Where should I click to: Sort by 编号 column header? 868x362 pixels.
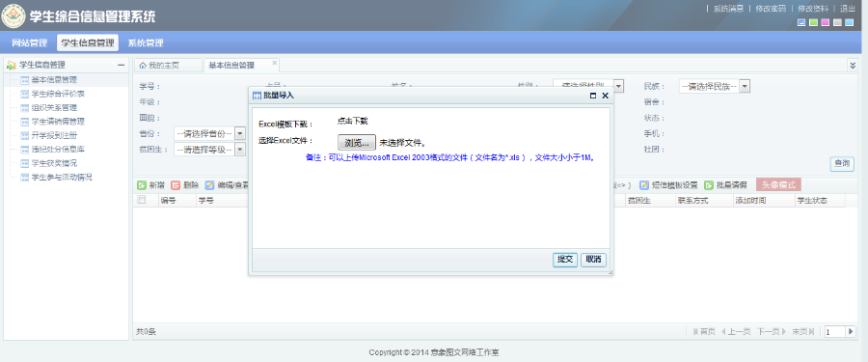[x=168, y=201]
